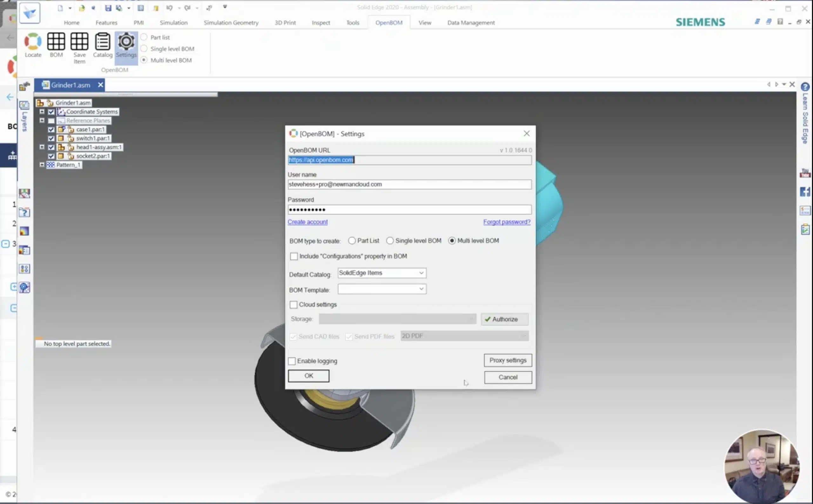Screen dimensions: 813x504
Task: Check Include Configurations property in BOM
Action: click(x=294, y=256)
